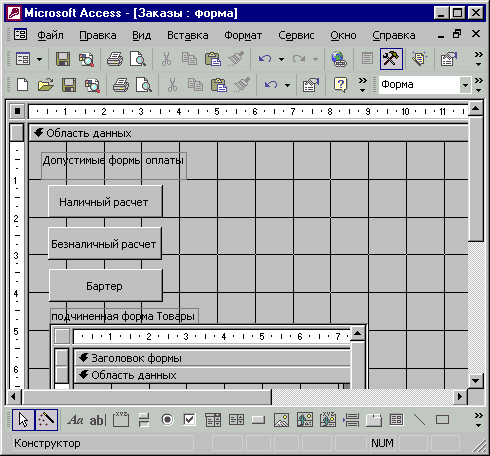Select the Rectangle tool in the toolbox
The height and width of the screenshot is (456, 490).
(x=442, y=420)
